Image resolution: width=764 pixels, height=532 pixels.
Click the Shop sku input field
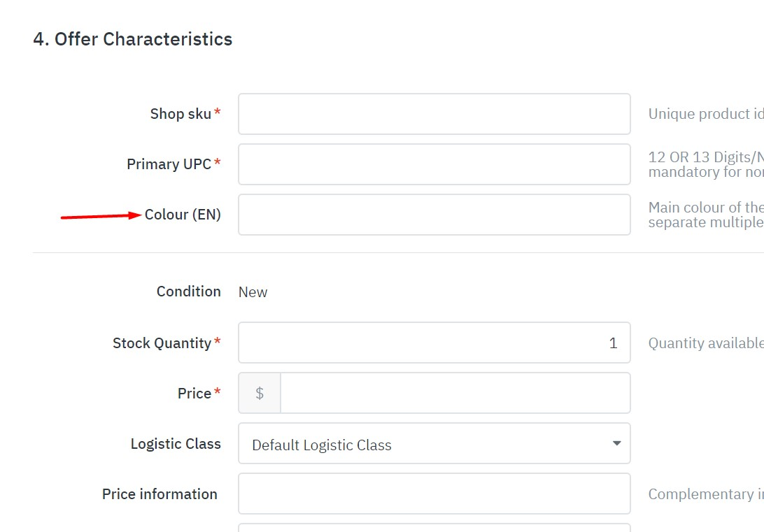click(434, 114)
